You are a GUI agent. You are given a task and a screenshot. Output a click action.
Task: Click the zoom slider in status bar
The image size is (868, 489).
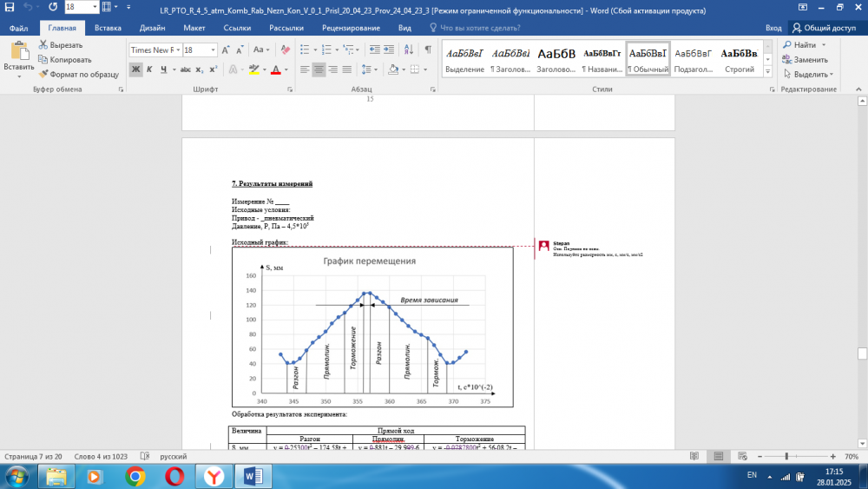coord(786,456)
